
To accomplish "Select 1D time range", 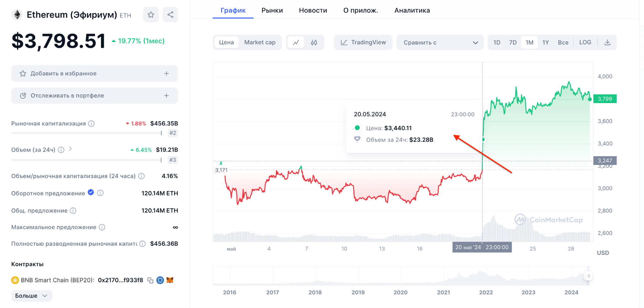I will click(x=497, y=42).
